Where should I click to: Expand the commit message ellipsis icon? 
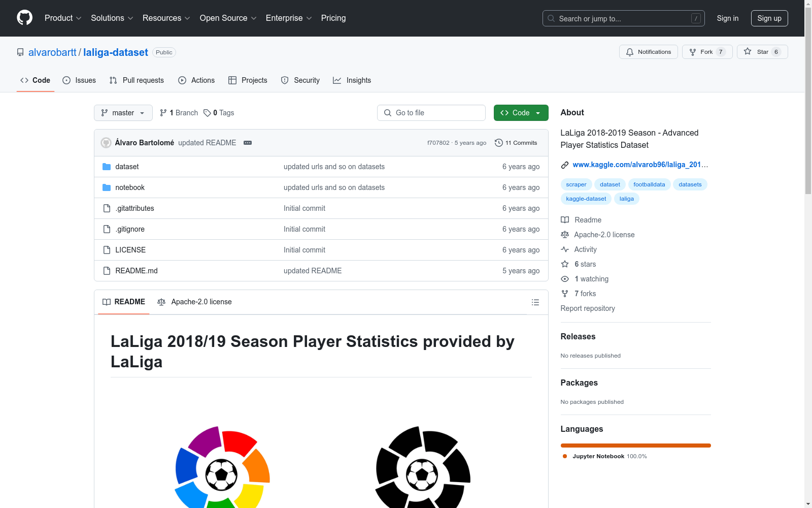tap(248, 143)
